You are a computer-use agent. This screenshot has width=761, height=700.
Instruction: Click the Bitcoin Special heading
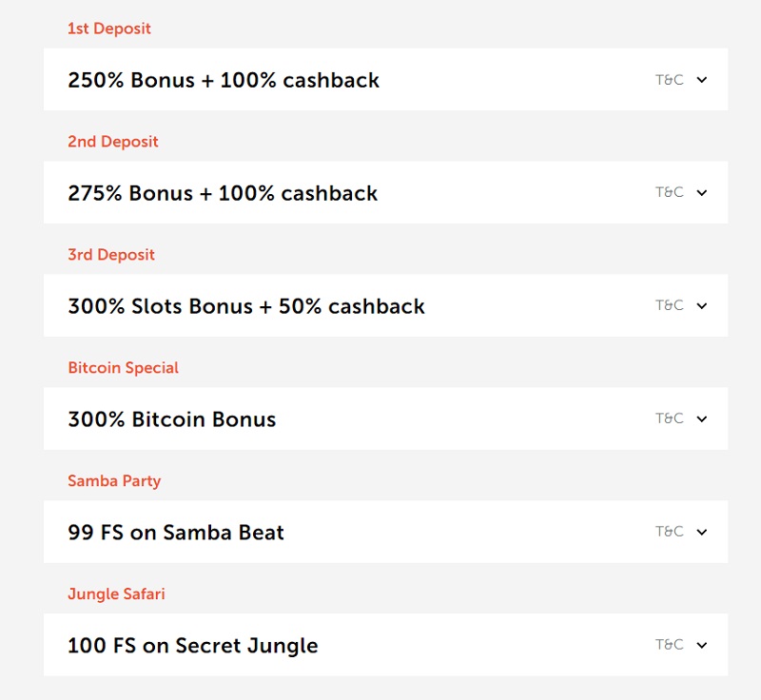124,368
